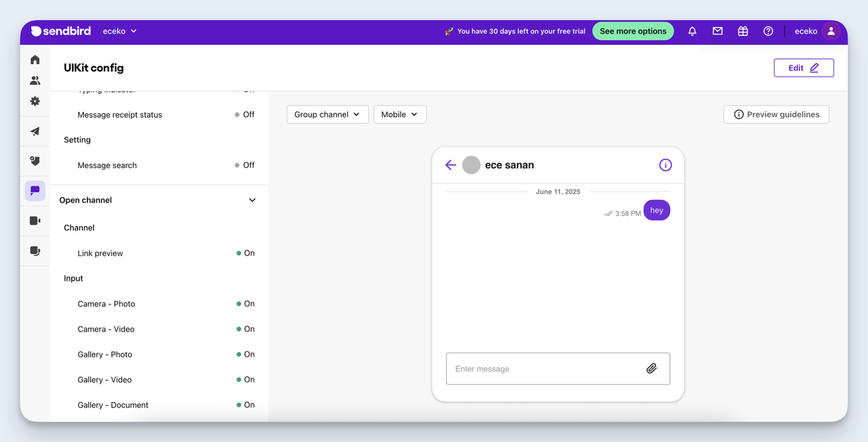868x442 pixels.
Task: Open Settings via the gear sidebar icon
Action: pyautogui.click(x=35, y=102)
